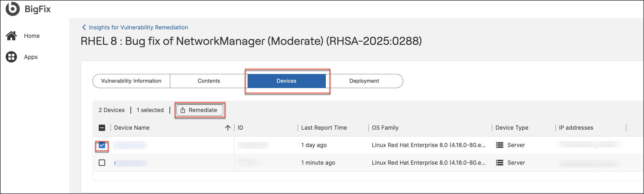This screenshot has height=194, width=644.
Task: Open the Contents tab
Action: pyautogui.click(x=209, y=81)
